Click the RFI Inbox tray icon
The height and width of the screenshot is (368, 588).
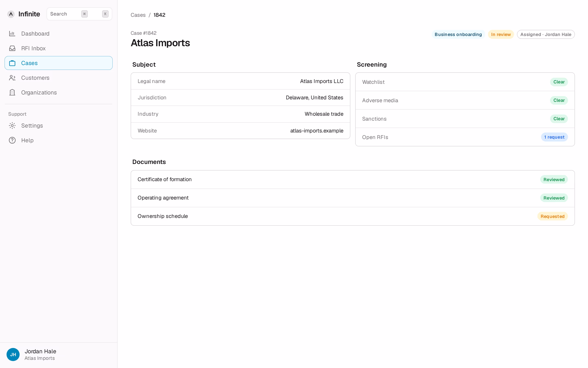12,48
